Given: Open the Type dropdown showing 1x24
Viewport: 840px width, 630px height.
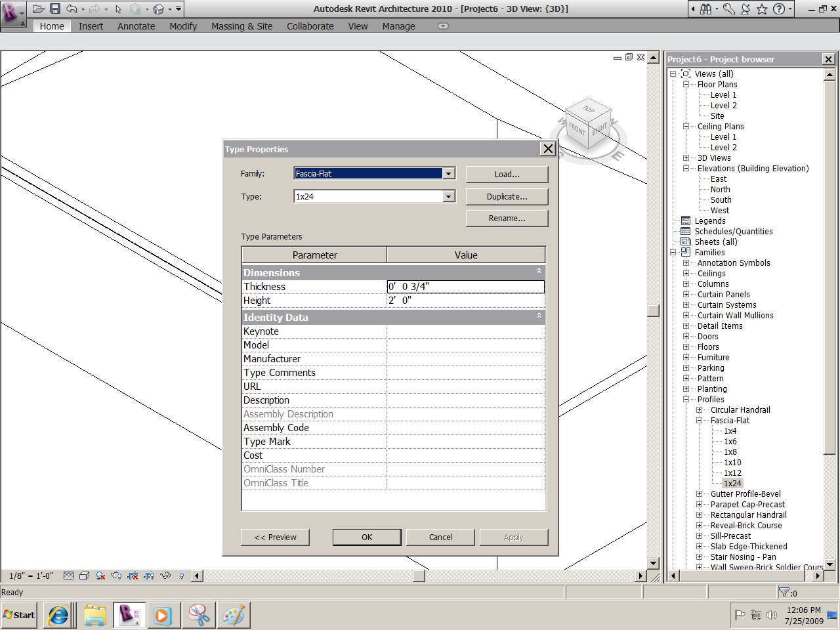Looking at the screenshot, I should 449,197.
